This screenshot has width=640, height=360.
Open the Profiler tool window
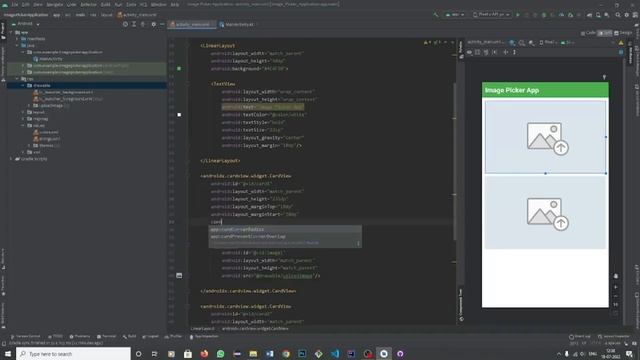click(173, 336)
